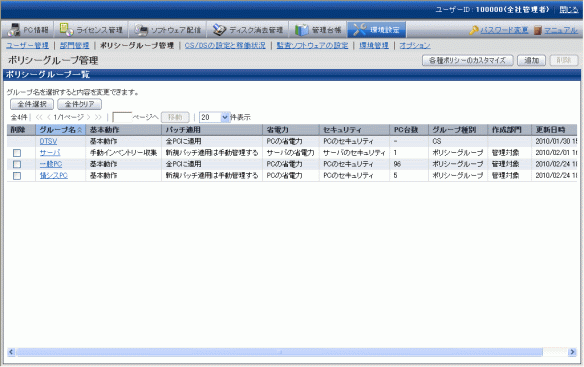Select the 環境設定 tab
This screenshot has height=367, width=584.
377,30
